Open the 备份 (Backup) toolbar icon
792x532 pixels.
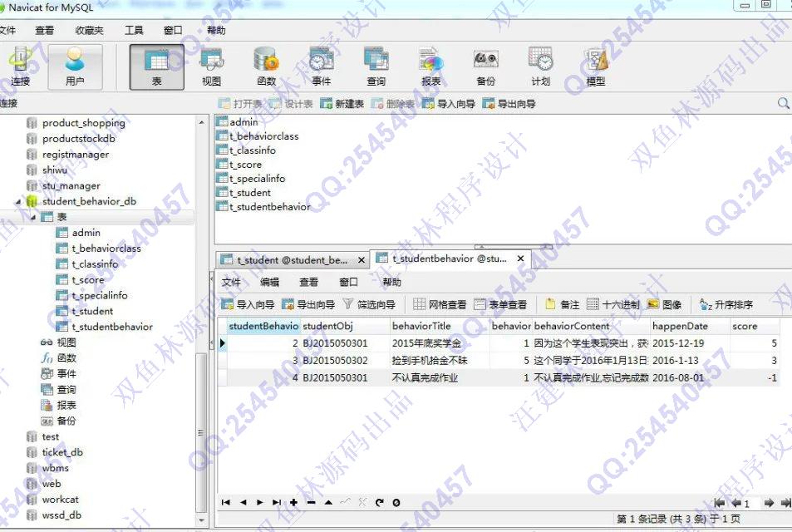486,66
